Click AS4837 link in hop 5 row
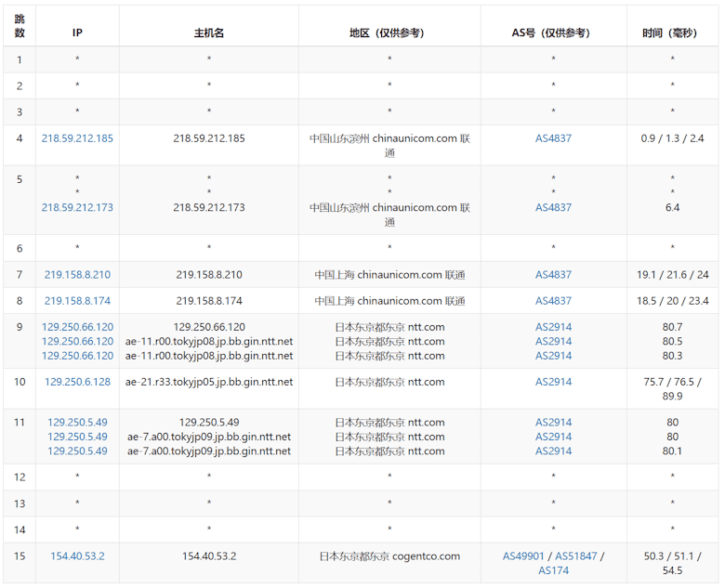Viewport: 725px width, 588px height. click(553, 207)
